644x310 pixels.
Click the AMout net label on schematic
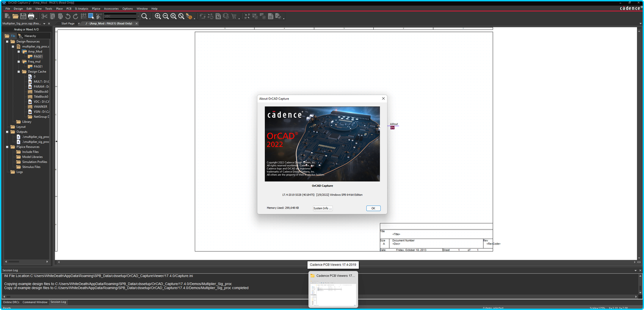pos(394,124)
